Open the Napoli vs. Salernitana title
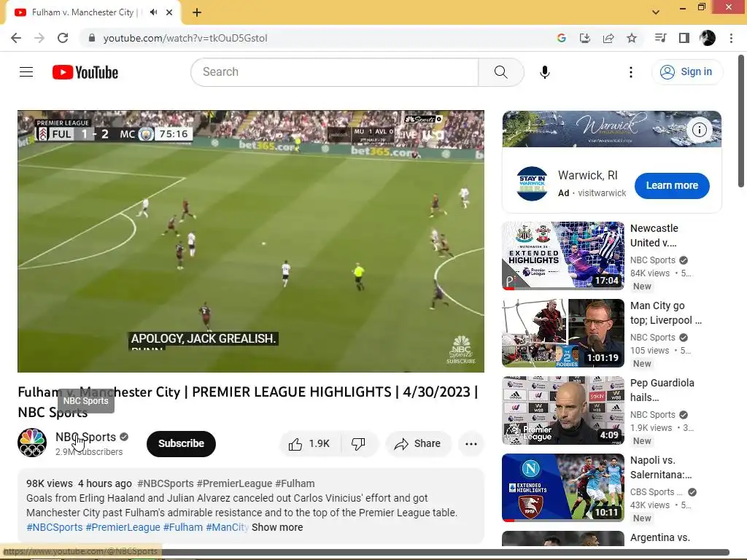 click(661, 467)
